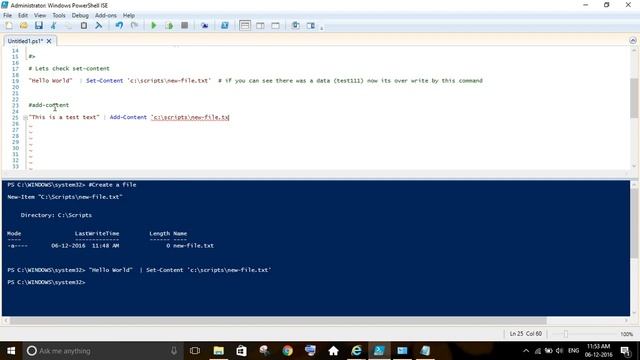
Task: Run the selection only
Action: click(169, 26)
